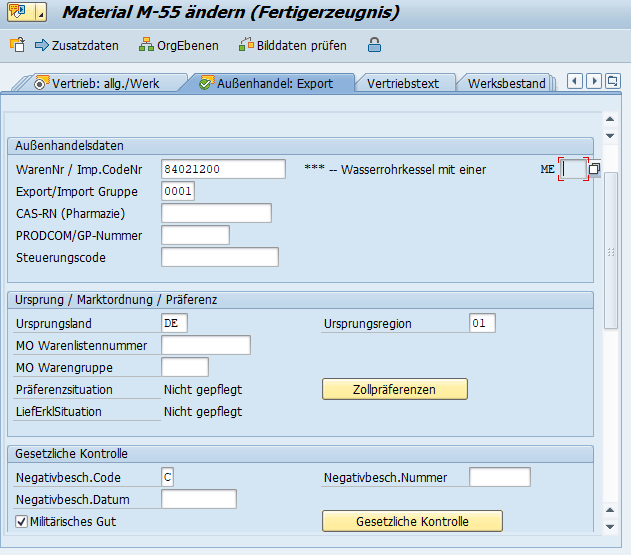Click the ME unit input field
631x555 pixels.
(573, 169)
